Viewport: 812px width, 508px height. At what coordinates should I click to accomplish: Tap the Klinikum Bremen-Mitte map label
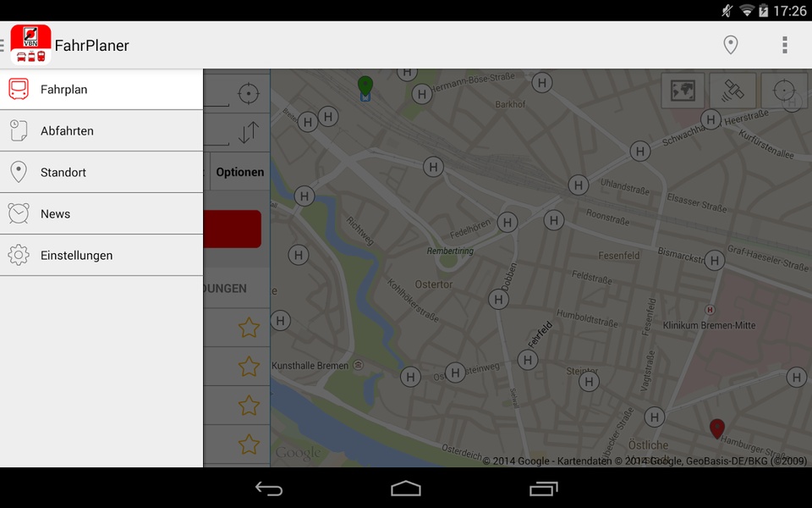pyautogui.click(x=709, y=325)
